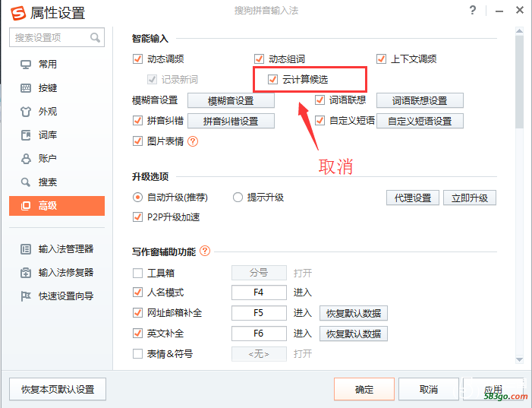
Task: Select 提示升级 radio button
Action: point(238,198)
